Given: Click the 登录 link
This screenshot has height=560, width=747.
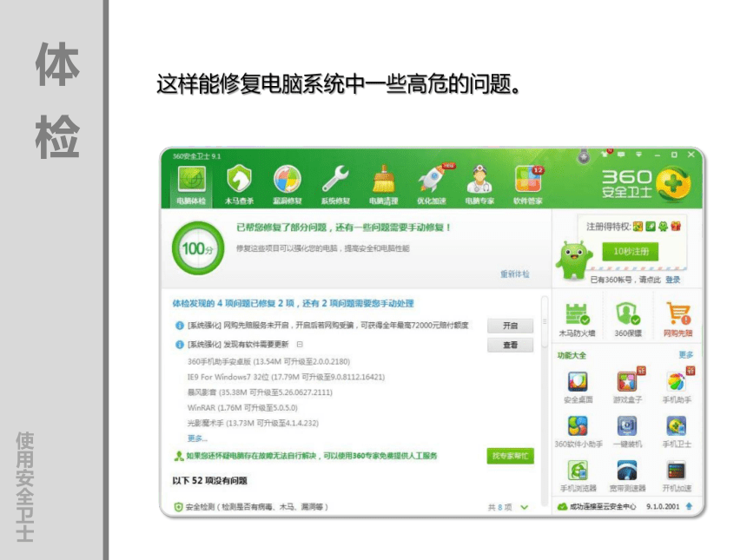Looking at the screenshot, I should (672, 280).
